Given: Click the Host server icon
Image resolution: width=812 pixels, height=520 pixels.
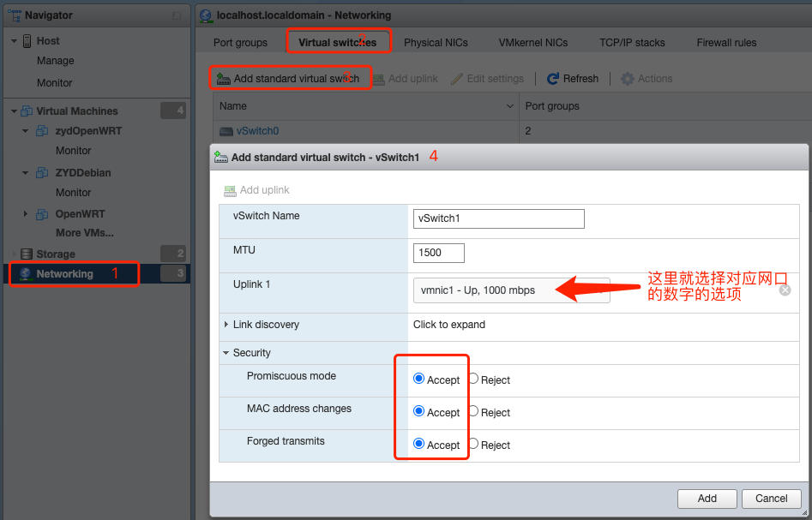Looking at the screenshot, I should tap(27, 41).
